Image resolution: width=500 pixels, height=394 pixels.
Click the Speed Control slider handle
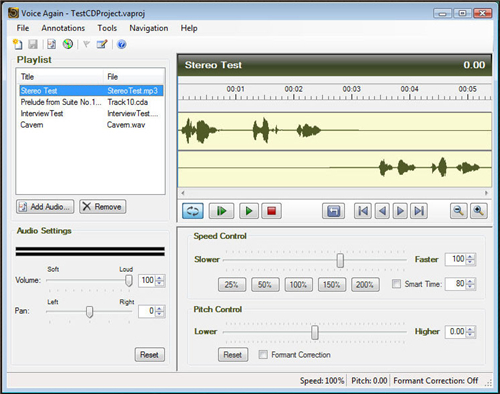pos(340,260)
